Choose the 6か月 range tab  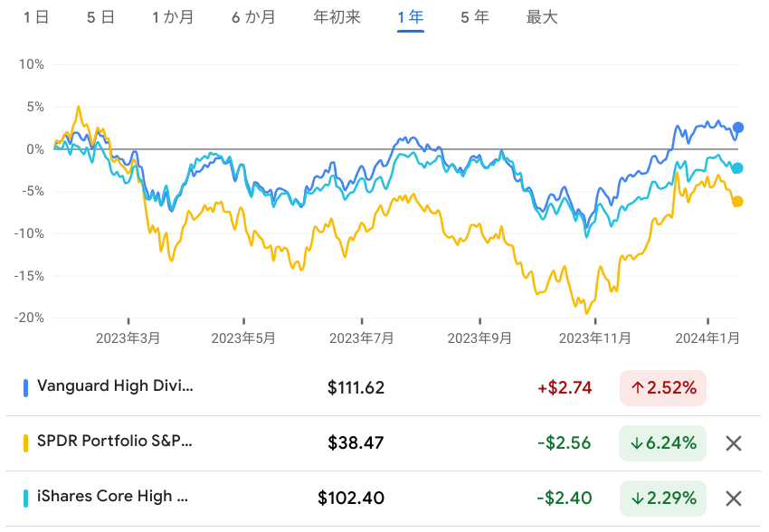[x=253, y=18]
